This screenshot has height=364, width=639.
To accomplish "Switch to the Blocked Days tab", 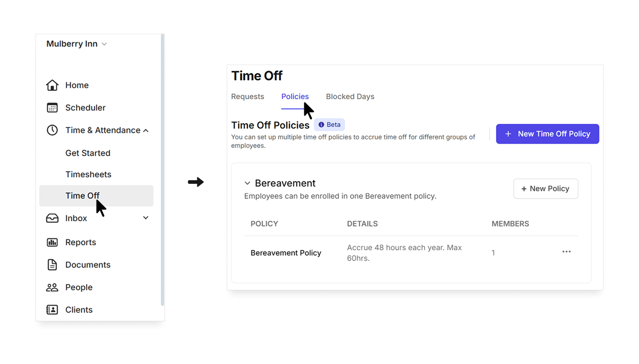I will [350, 96].
